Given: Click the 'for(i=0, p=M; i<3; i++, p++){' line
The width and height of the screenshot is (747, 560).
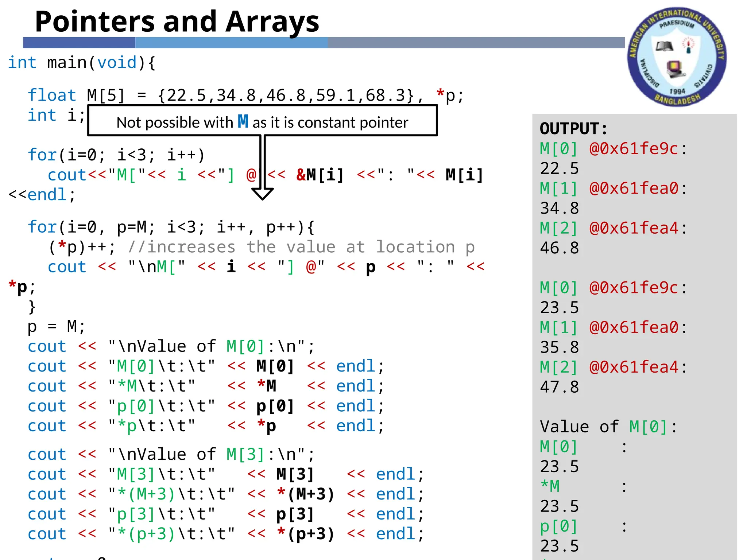Looking at the screenshot, I should 171,227.
